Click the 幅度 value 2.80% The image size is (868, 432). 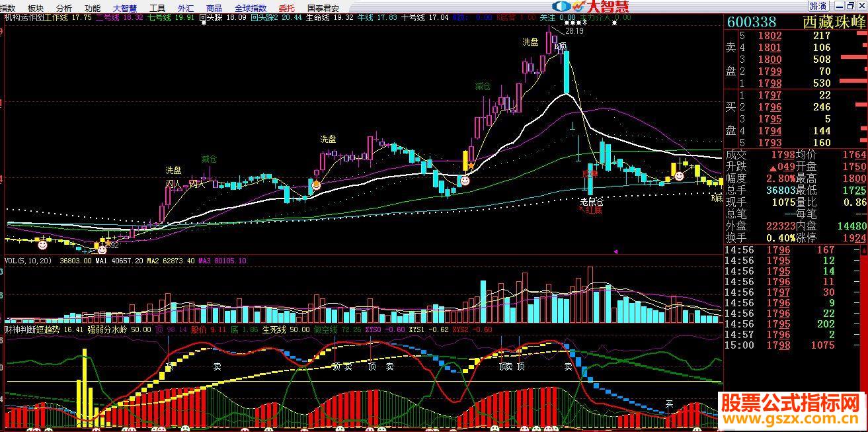click(x=780, y=178)
